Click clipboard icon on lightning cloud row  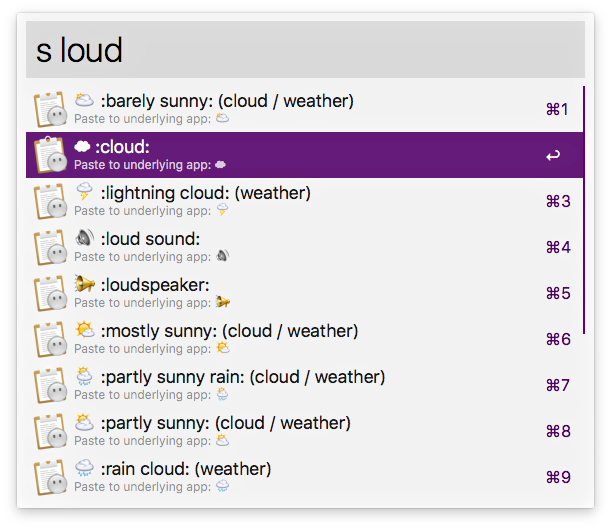50,201
